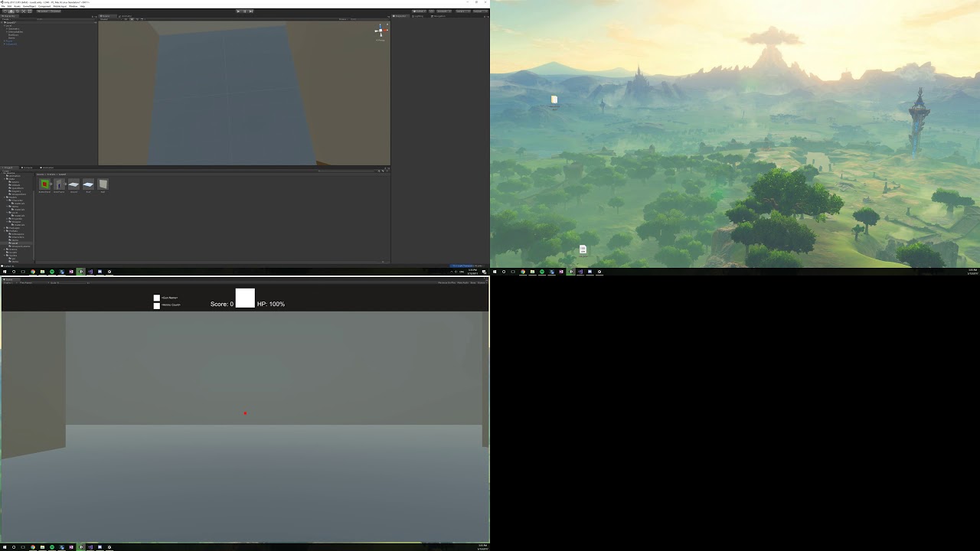Toggle Stats overlay in Game view

coord(473,283)
